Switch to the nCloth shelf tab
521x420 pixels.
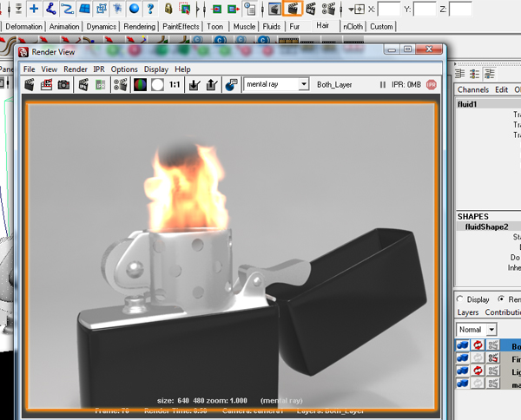point(353,26)
